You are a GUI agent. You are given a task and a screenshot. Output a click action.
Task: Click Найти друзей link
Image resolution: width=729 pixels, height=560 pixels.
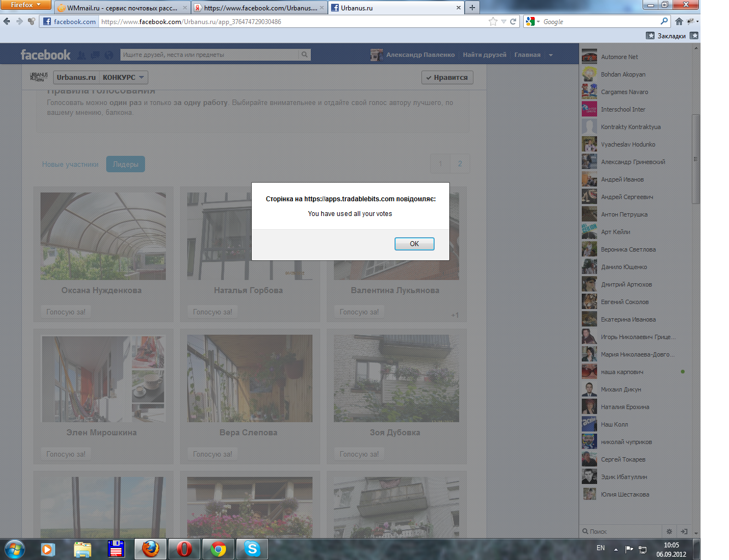click(484, 55)
